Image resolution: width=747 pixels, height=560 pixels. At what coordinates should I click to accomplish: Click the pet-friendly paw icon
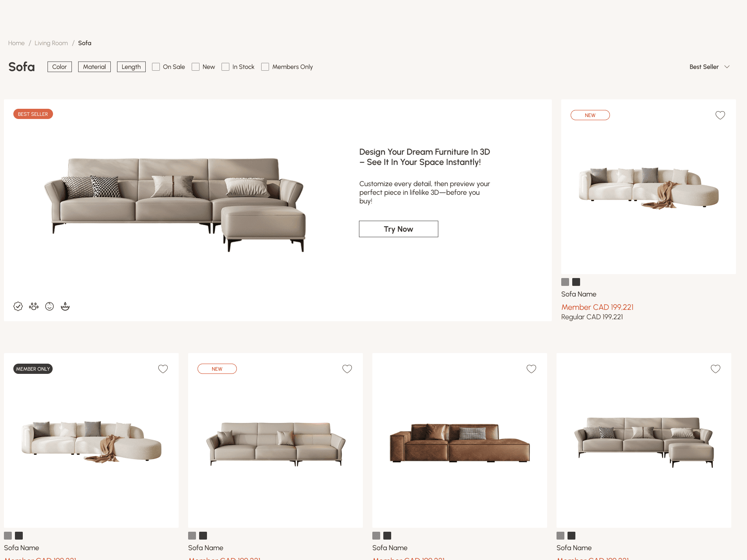pyautogui.click(x=34, y=306)
